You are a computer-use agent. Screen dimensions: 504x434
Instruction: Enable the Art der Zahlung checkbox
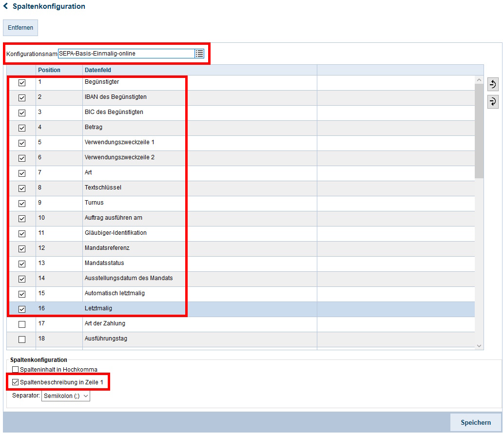(x=22, y=324)
